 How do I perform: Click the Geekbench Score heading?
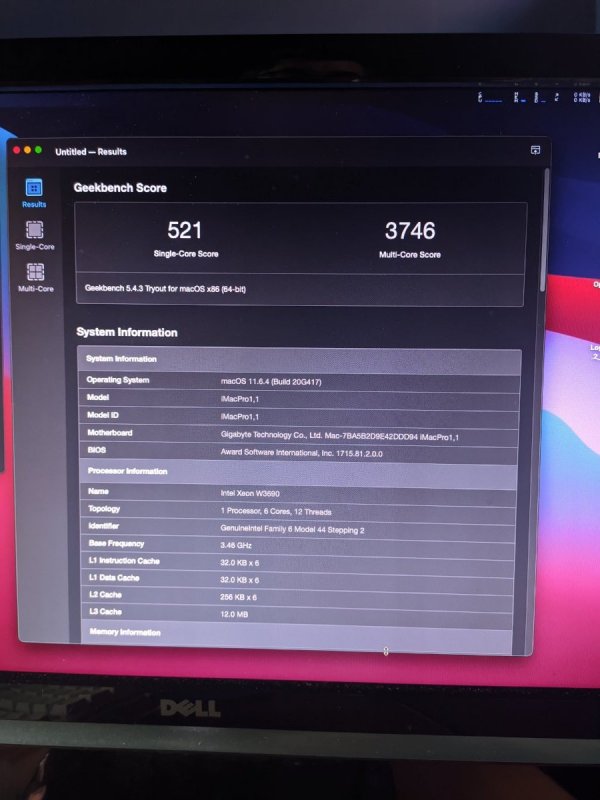tap(120, 188)
